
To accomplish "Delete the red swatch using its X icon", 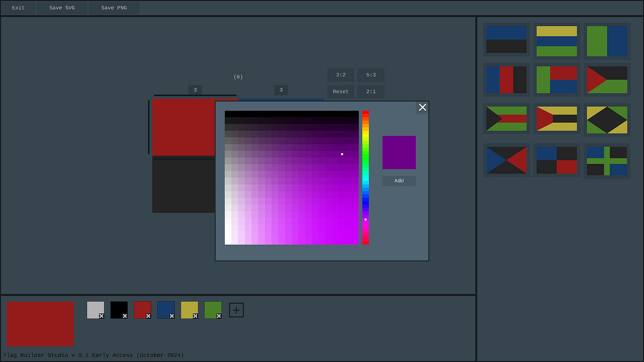I will [x=148, y=316].
